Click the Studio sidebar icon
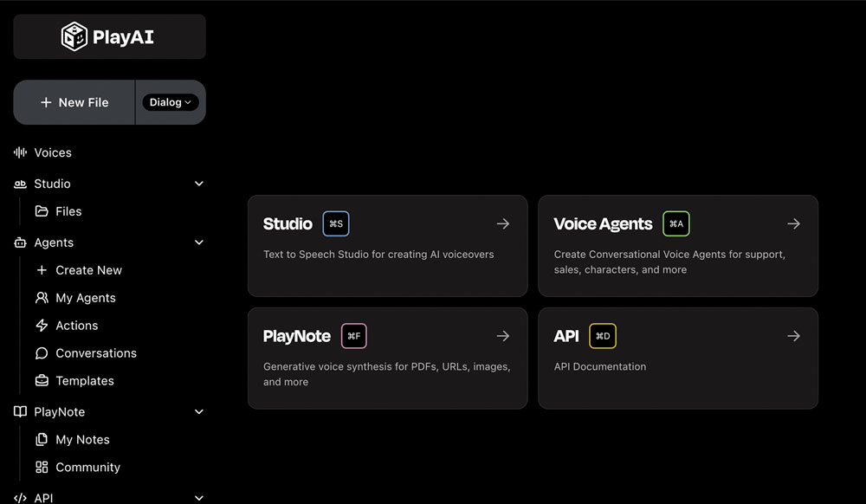Screen dimensions: 866x504 click(x=21, y=184)
